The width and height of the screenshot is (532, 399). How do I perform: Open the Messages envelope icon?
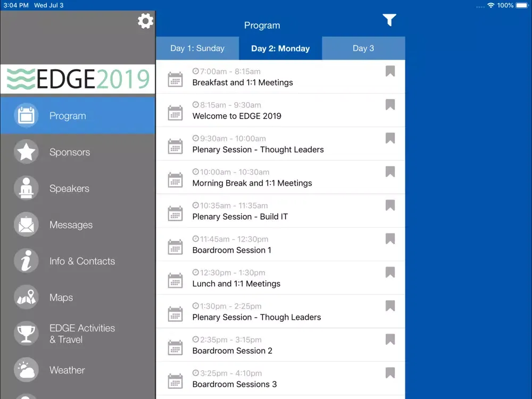(x=26, y=225)
